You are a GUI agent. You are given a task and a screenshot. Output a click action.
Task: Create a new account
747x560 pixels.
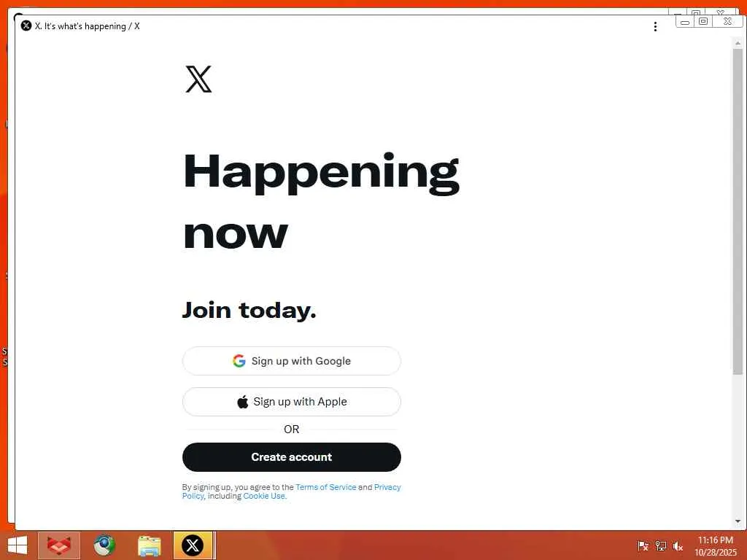(292, 457)
